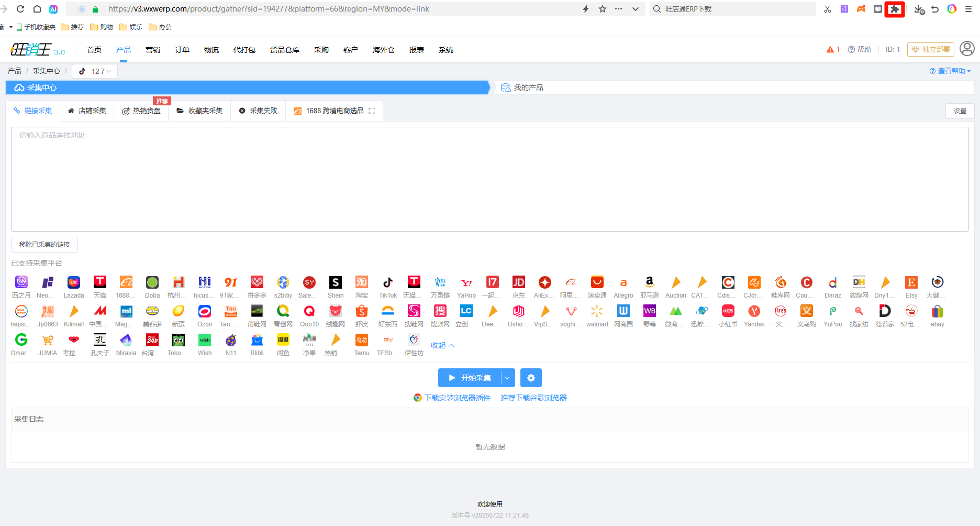The height and width of the screenshot is (526, 980).
Task: Select the Lazada platform icon
Action: (x=74, y=282)
